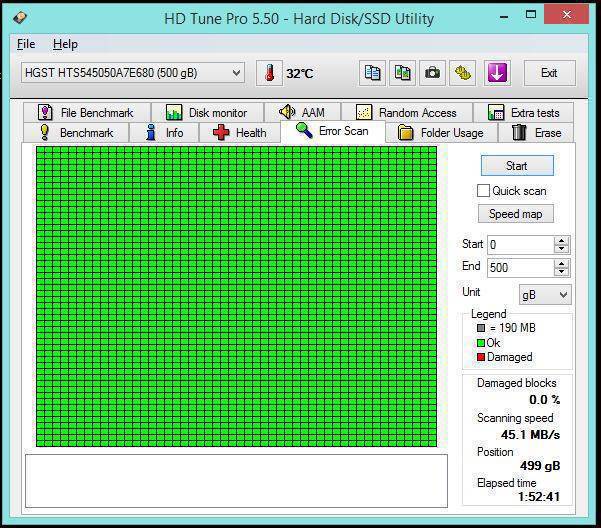The image size is (601, 528).
Task: Click the End position input field
Action: (x=521, y=267)
